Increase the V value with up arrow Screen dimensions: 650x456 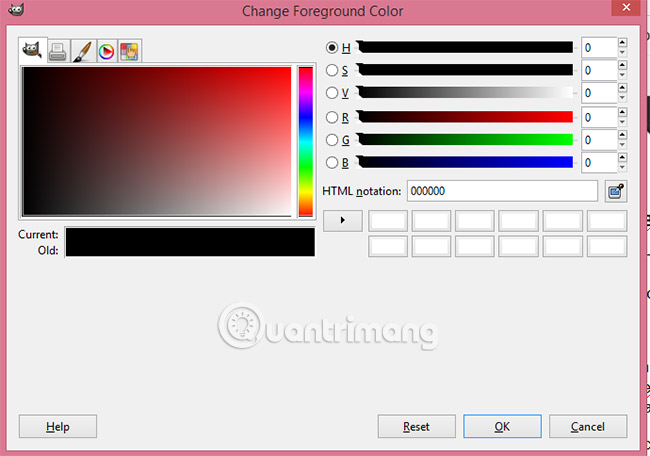622,88
